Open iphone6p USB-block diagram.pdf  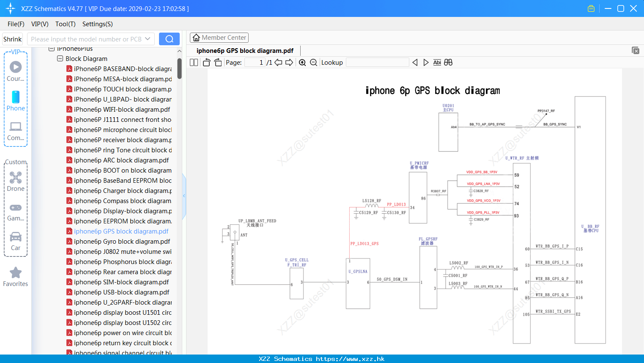[118, 292]
